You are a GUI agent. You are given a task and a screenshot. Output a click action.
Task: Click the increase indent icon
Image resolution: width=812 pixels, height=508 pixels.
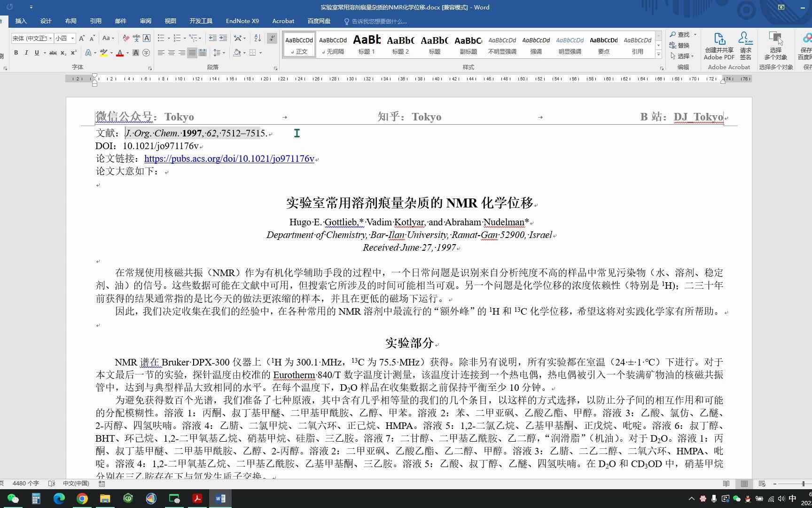click(x=223, y=38)
